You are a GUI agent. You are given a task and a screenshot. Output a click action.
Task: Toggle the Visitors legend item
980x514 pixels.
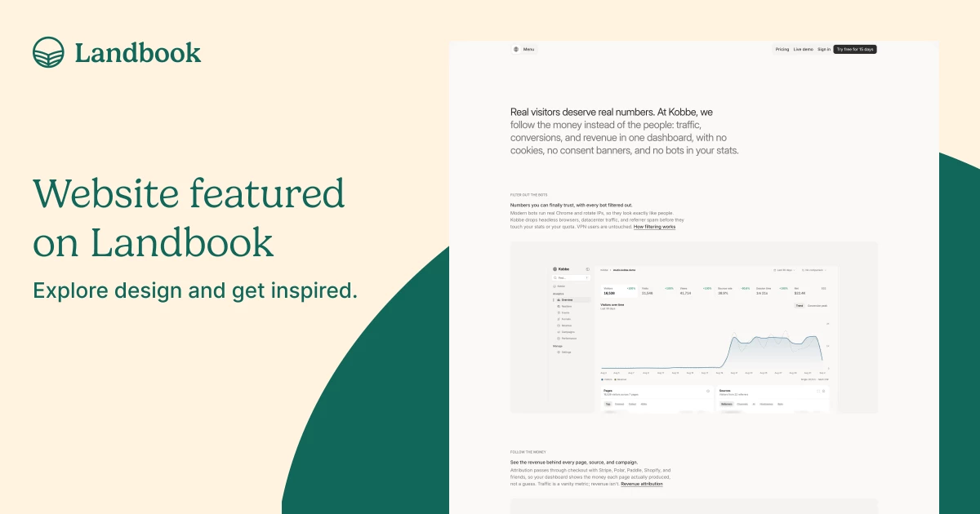pyautogui.click(x=608, y=379)
